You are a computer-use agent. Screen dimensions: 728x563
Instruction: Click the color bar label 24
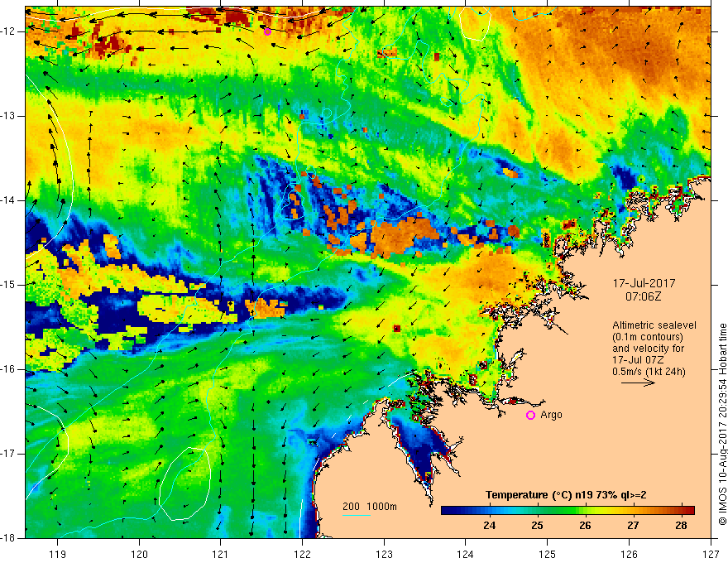[x=489, y=526]
